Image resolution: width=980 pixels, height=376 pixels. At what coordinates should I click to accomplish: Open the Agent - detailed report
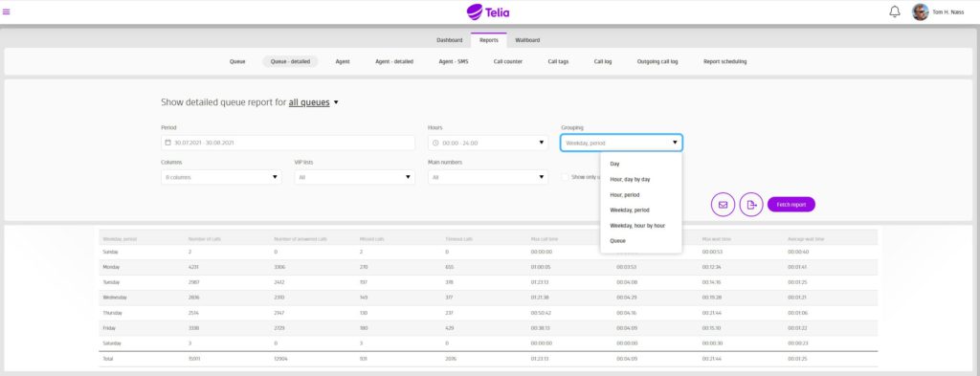[394, 62]
